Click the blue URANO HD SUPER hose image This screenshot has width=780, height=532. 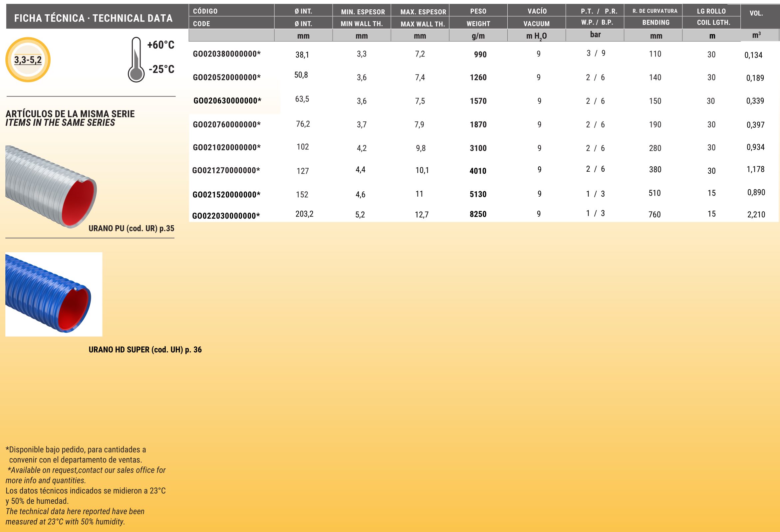(54, 294)
